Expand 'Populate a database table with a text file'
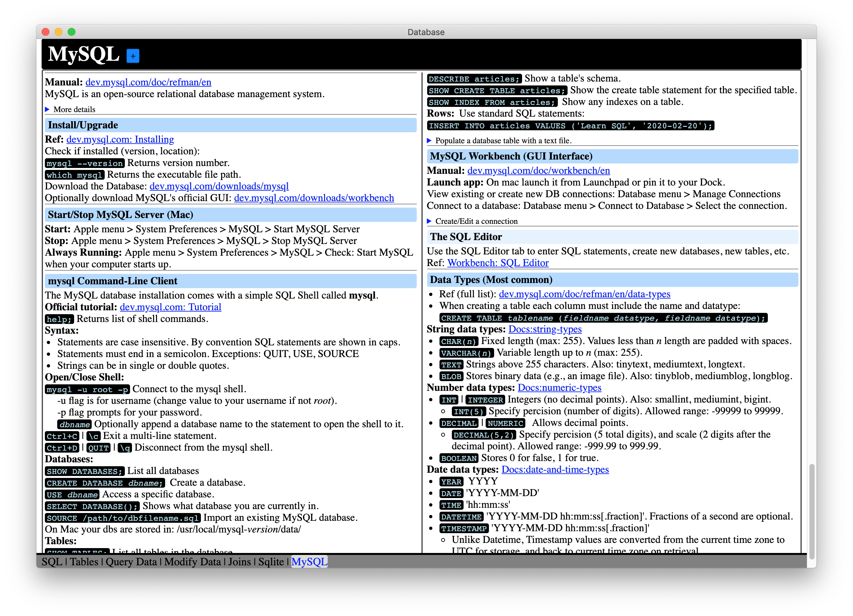The image size is (853, 616). point(429,141)
